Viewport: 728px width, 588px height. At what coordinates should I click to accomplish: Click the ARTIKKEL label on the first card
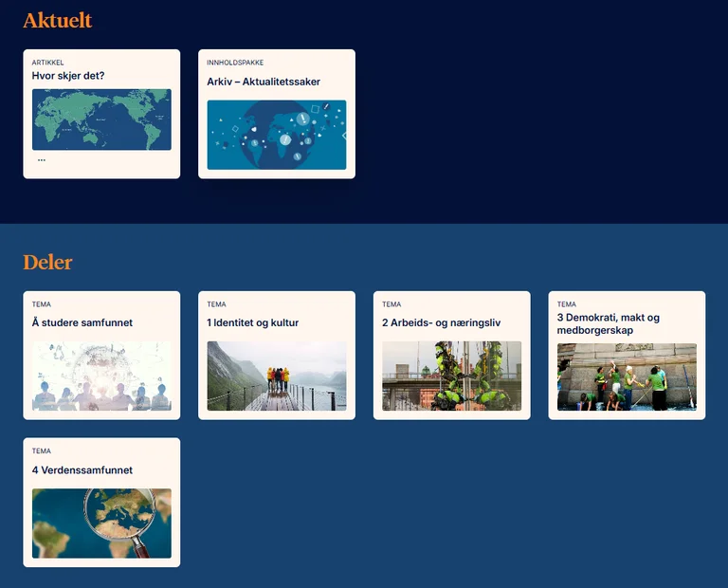[47, 63]
